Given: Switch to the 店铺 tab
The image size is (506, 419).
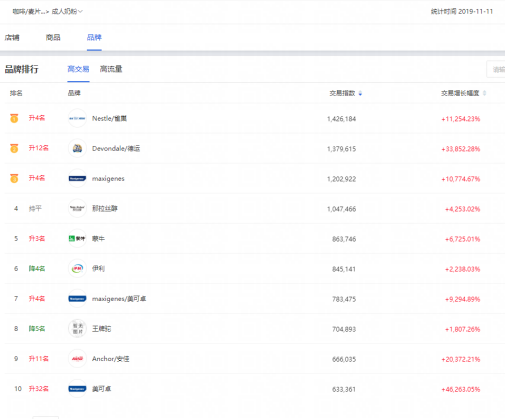Looking at the screenshot, I should [x=12, y=37].
